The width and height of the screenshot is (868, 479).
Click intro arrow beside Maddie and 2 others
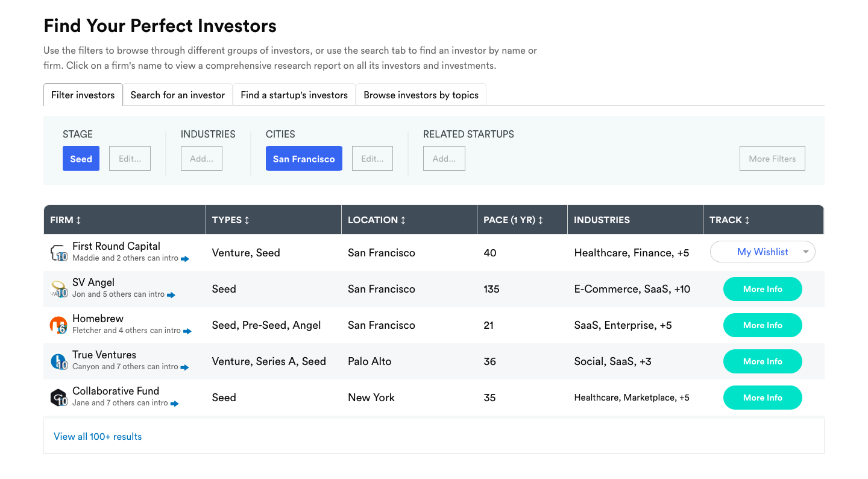click(x=185, y=259)
